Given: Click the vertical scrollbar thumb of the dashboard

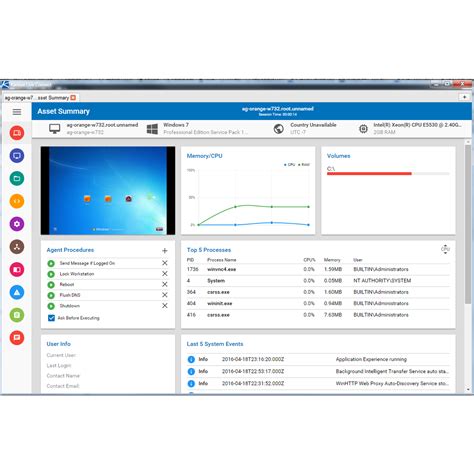Looking at the screenshot, I should [468, 223].
